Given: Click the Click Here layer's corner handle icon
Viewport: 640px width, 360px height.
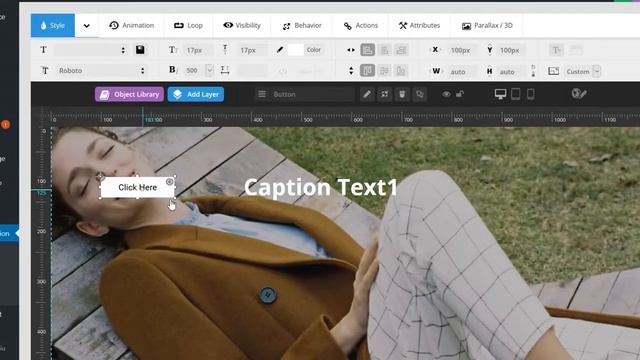Looking at the screenshot, I should 169,182.
